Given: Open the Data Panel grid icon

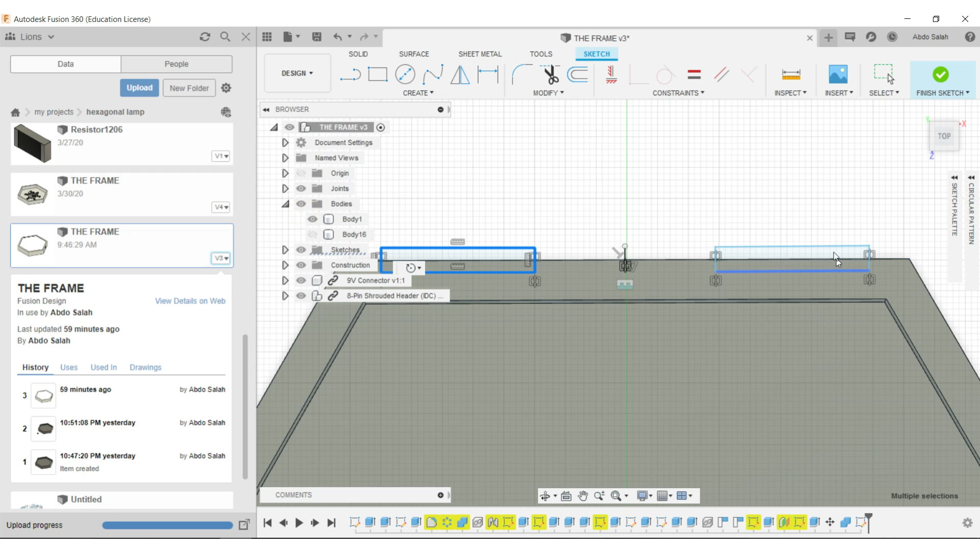Looking at the screenshot, I should 267,37.
